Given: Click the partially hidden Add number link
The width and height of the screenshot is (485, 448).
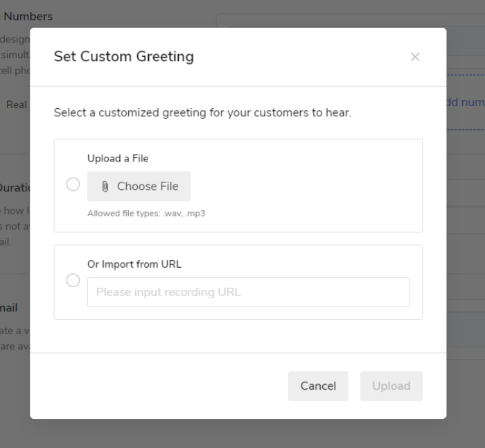Looking at the screenshot, I should (x=465, y=102).
